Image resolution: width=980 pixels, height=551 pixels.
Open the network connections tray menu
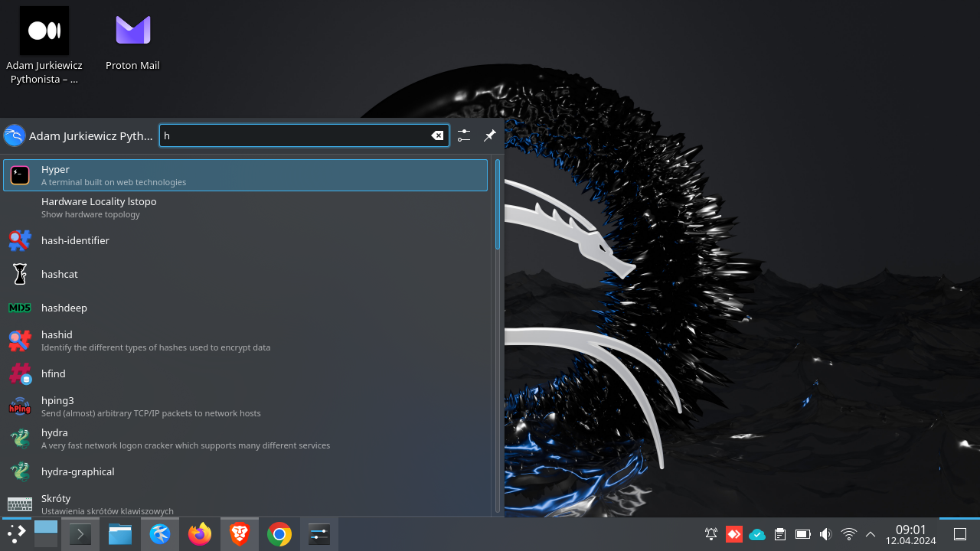tap(848, 533)
